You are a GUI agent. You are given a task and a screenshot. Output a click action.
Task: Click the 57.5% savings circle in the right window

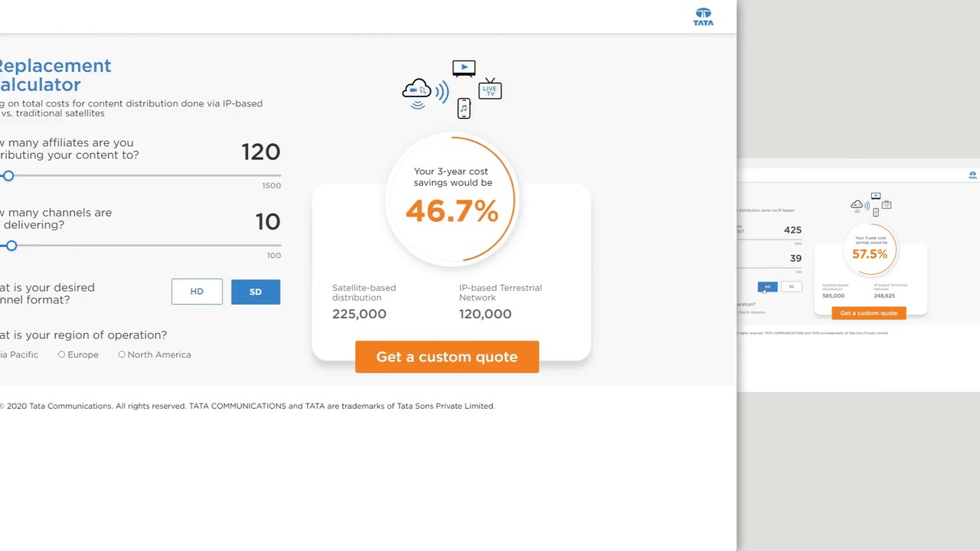[x=870, y=249]
